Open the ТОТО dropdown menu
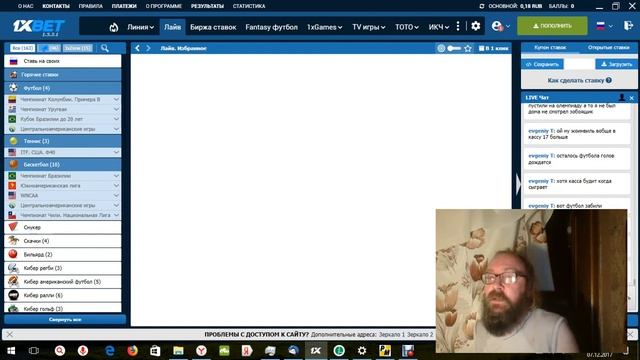The image size is (640, 360). pyautogui.click(x=407, y=27)
